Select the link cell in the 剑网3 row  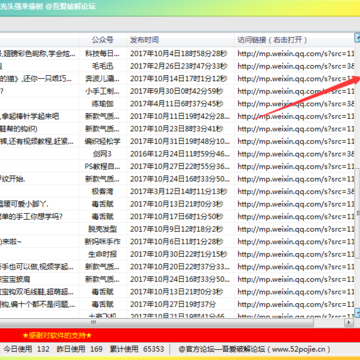[x=294, y=154]
